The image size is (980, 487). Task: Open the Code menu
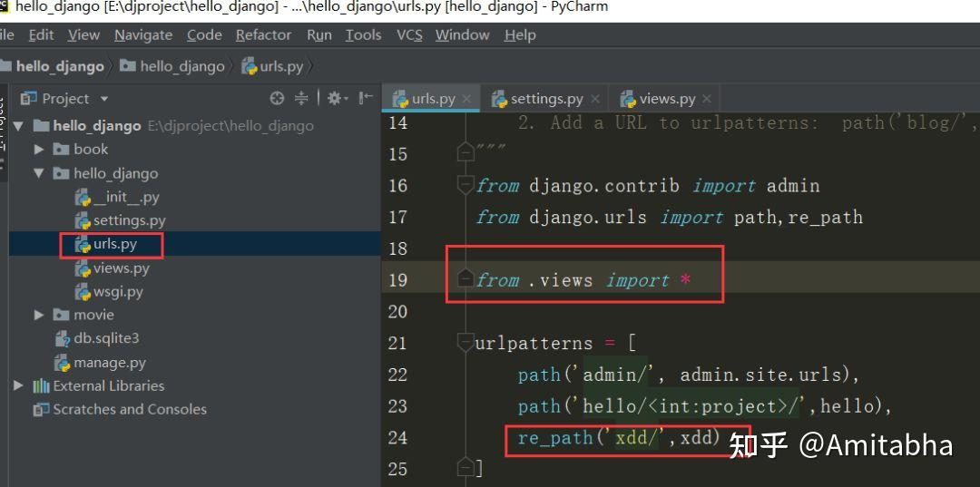pyautogui.click(x=204, y=35)
